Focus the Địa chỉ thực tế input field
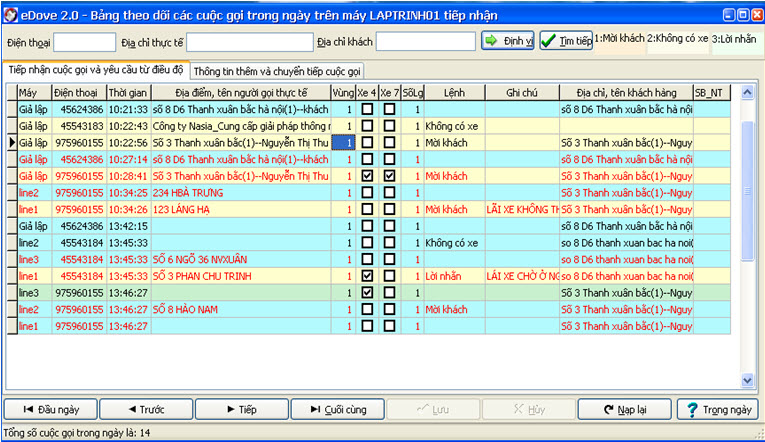The width and height of the screenshot is (765, 442). (x=250, y=42)
